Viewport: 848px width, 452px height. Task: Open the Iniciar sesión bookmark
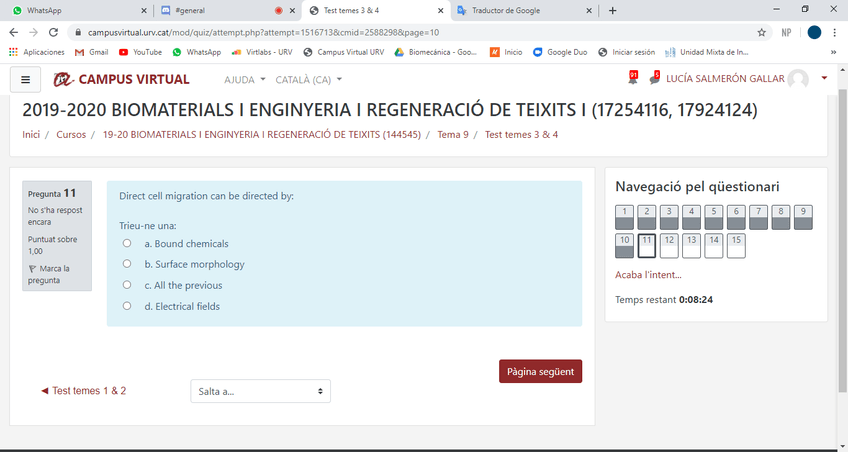(x=626, y=52)
